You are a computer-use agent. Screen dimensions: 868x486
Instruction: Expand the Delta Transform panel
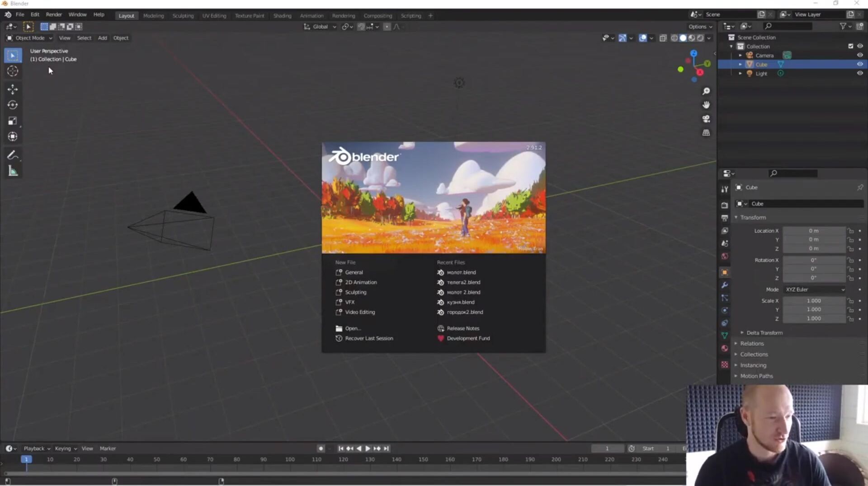[x=764, y=333]
